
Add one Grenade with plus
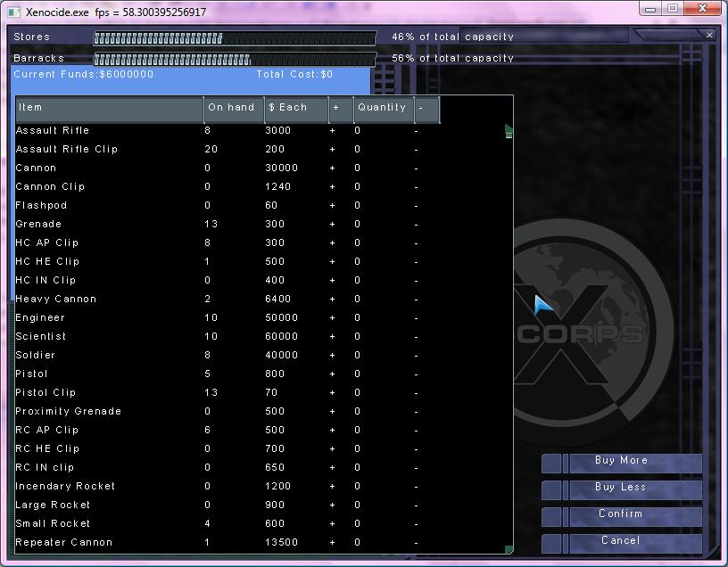click(x=333, y=224)
